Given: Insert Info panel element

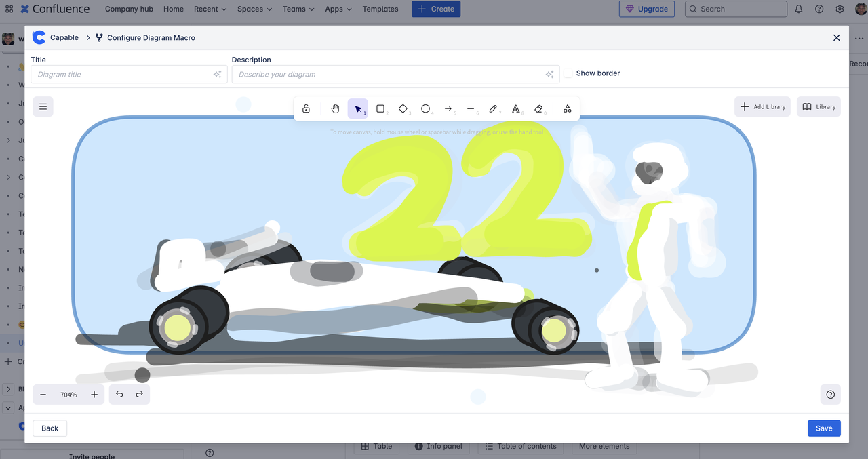Looking at the screenshot, I should pyautogui.click(x=438, y=447).
